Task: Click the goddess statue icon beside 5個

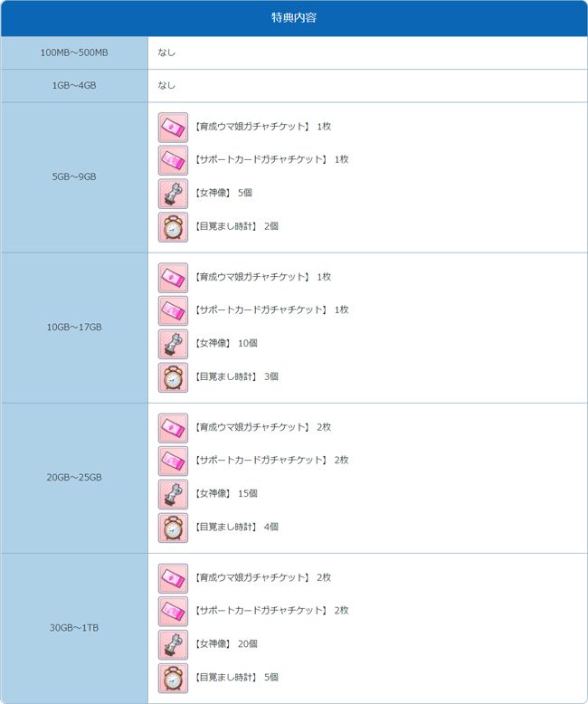Action: click(173, 194)
